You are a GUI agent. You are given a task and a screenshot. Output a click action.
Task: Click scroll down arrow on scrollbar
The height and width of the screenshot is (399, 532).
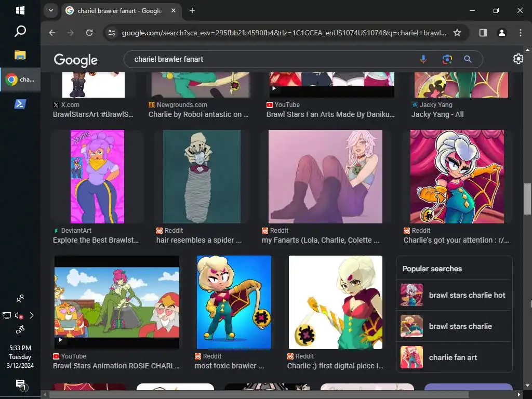tap(527, 385)
